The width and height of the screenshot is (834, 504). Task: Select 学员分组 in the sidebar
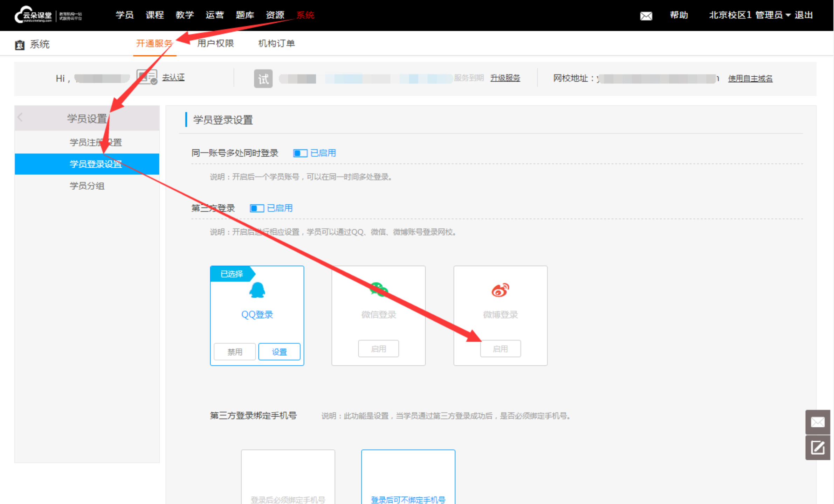87,186
